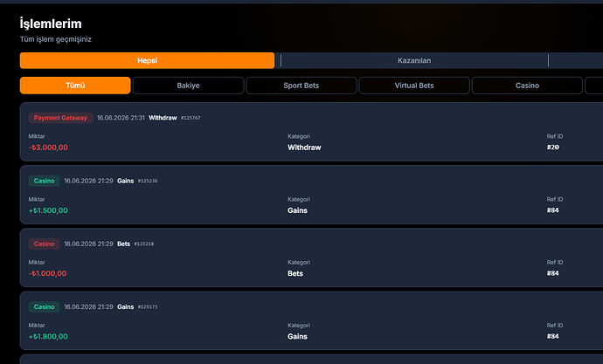
Task: Click Casino badge on transaction #125173
Action: pos(45,306)
